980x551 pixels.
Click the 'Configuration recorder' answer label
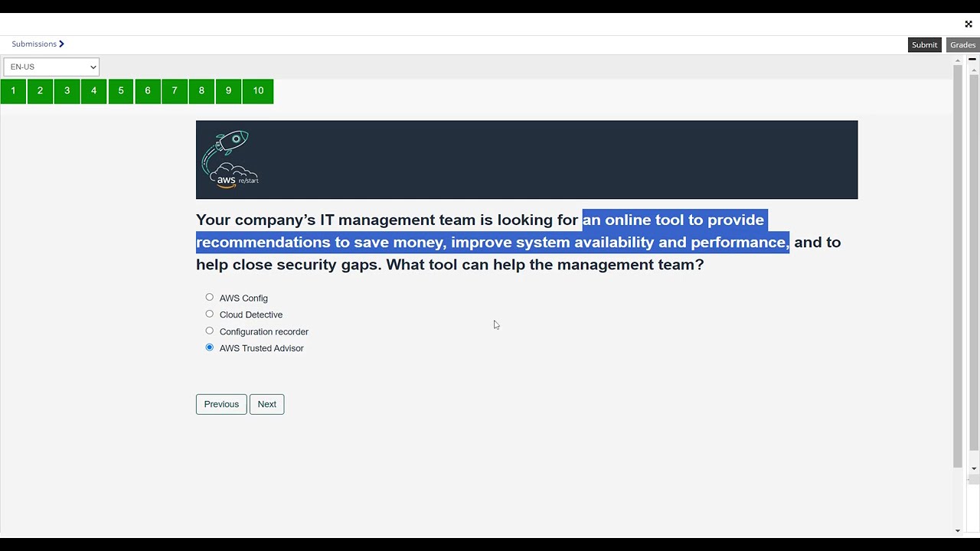264,331
